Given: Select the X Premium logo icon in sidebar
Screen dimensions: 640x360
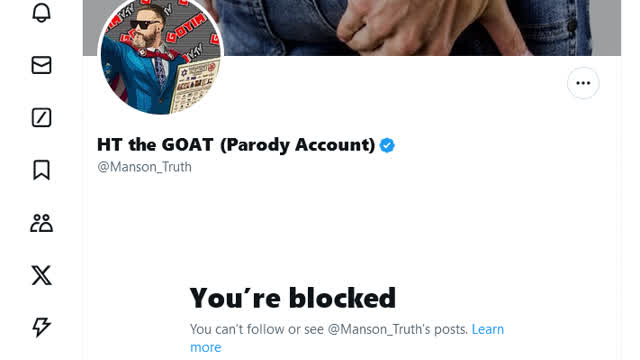Looking at the screenshot, I should tap(41, 275).
